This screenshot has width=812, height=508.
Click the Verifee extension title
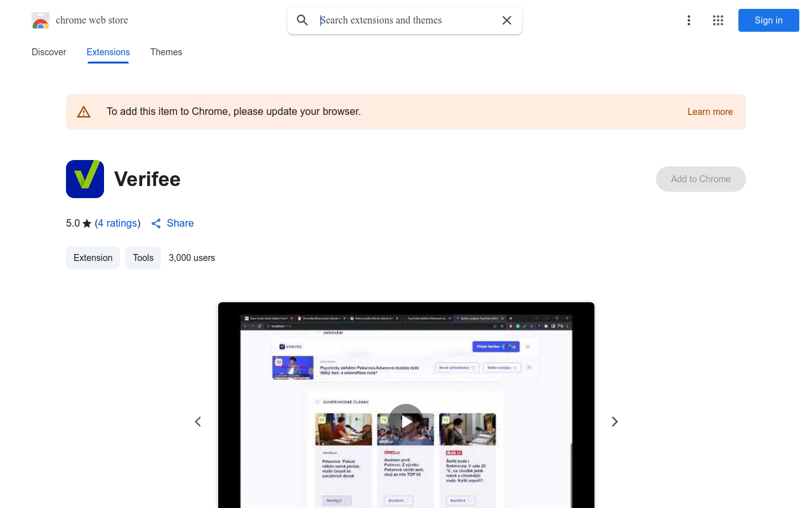coord(147,179)
